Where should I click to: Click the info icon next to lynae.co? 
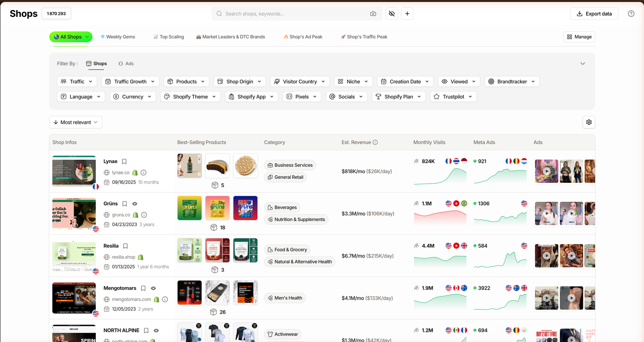tap(144, 172)
